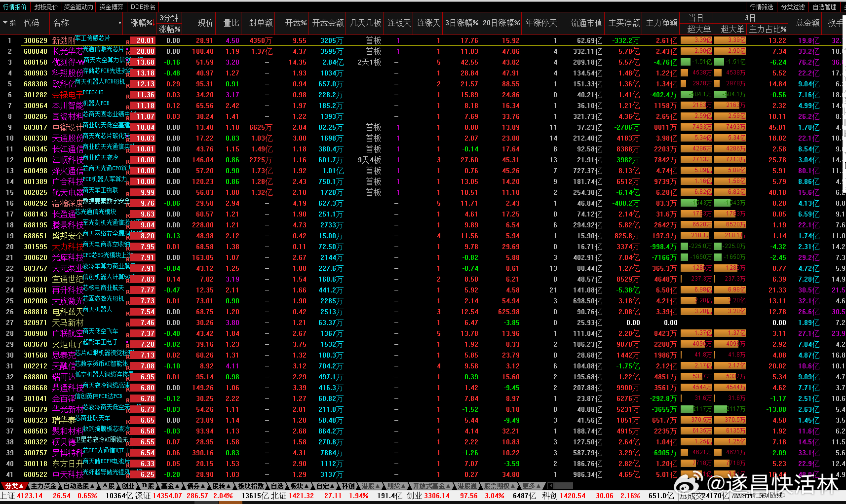Open 自选管理 in the top bar

coord(825,7)
